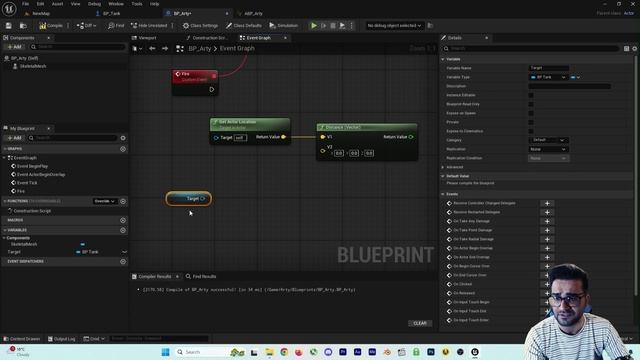Enable the Instance Editable checkbox
Screen dimensions: 640x360
click(x=531, y=95)
